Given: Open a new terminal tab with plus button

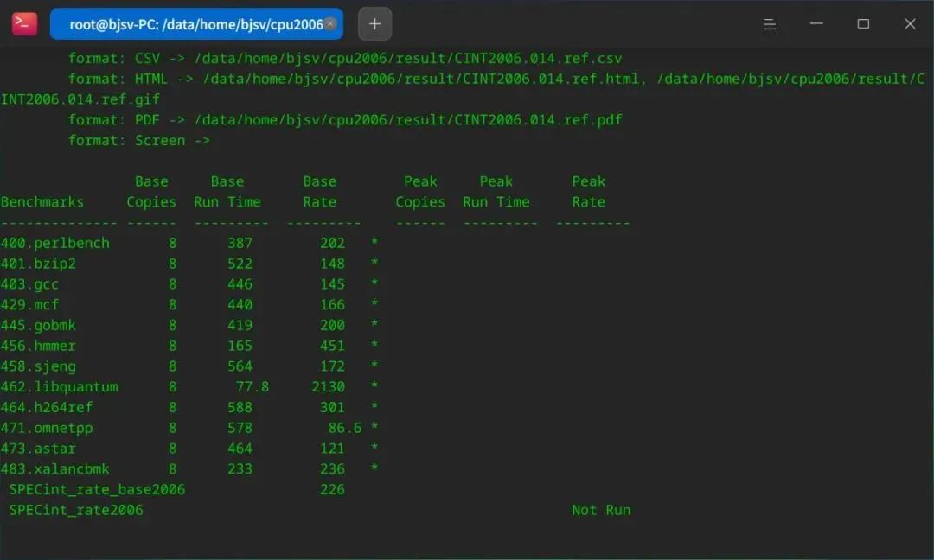Looking at the screenshot, I should pos(374,24).
